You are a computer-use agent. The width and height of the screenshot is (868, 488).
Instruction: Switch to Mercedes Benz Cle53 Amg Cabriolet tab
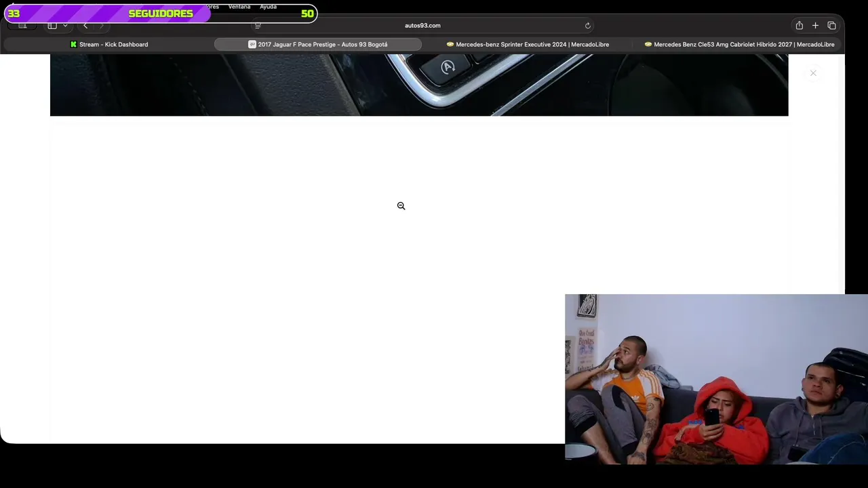[x=739, y=45]
